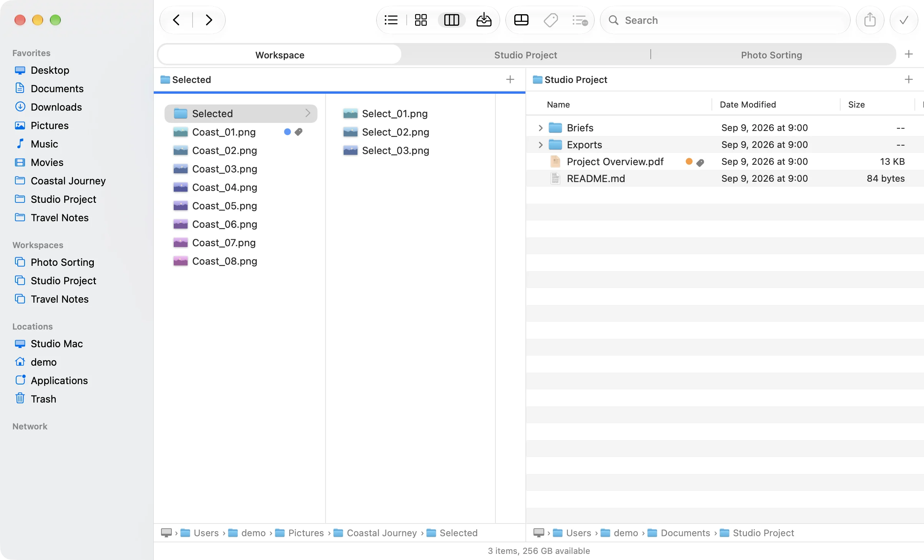Select the README.md row

click(x=725, y=179)
